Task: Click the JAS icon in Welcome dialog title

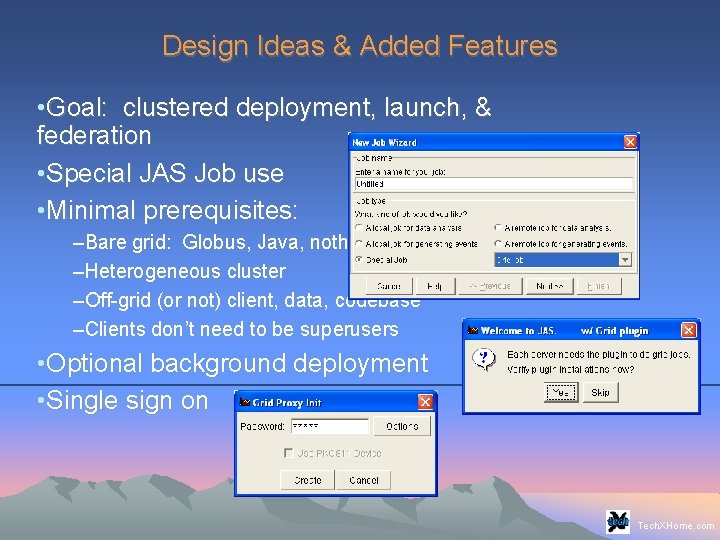Action: (x=473, y=330)
